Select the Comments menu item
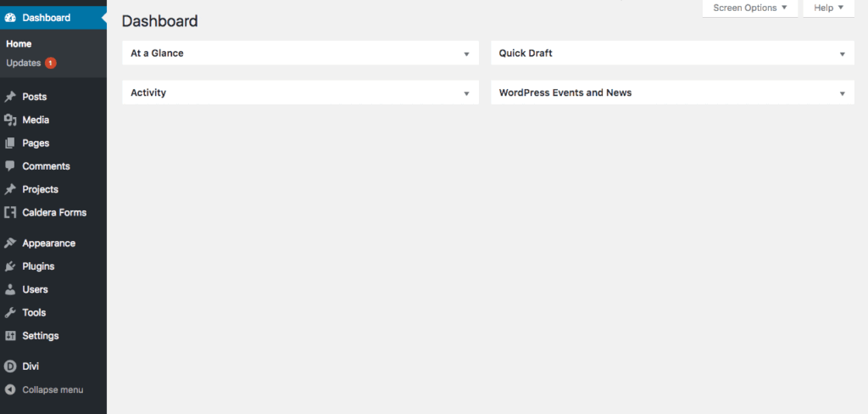This screenshot has height=414, width=868. point(46,166)
